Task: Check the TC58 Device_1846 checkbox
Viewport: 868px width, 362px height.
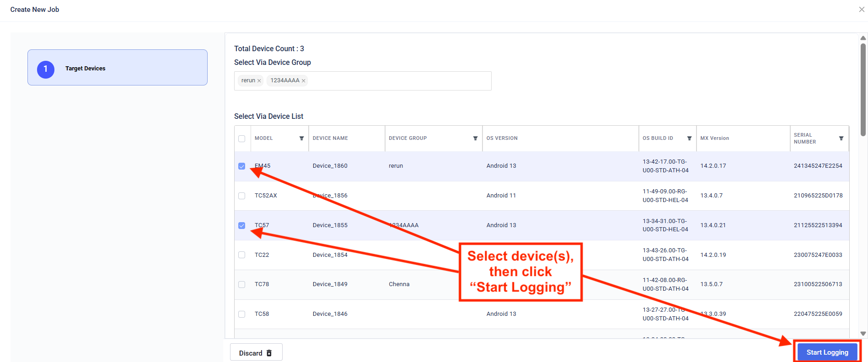Action: [x=242, y=314]
